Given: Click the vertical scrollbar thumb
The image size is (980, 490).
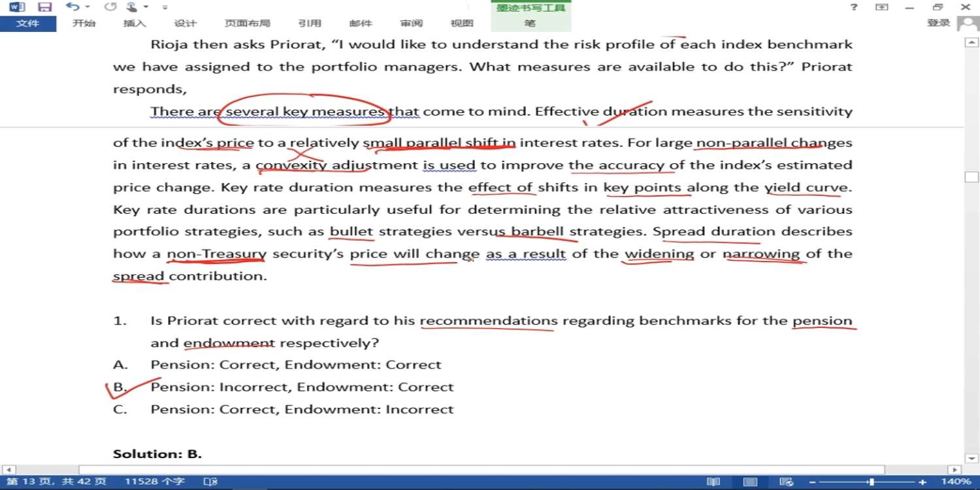Looking at the screenshot, I should tap(971, 177).
